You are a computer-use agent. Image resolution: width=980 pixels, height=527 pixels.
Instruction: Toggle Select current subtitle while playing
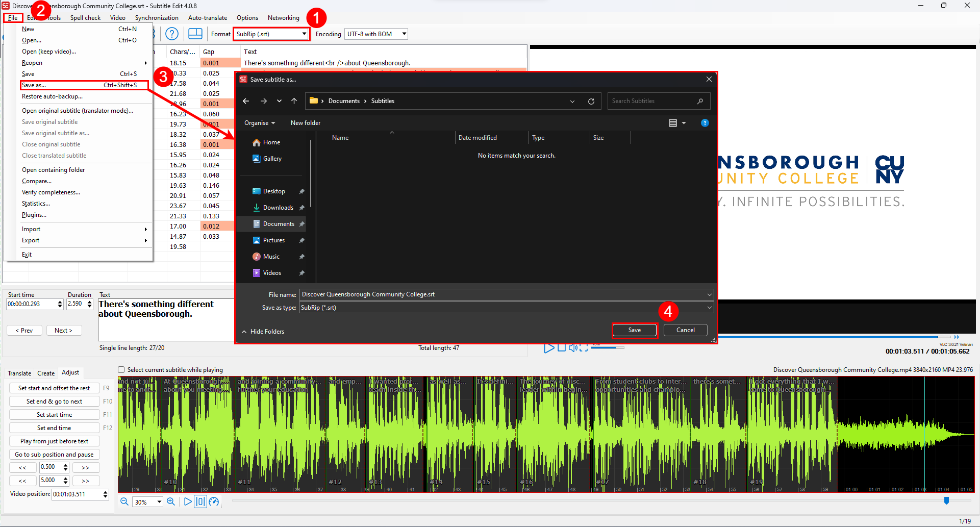[121, 370]
